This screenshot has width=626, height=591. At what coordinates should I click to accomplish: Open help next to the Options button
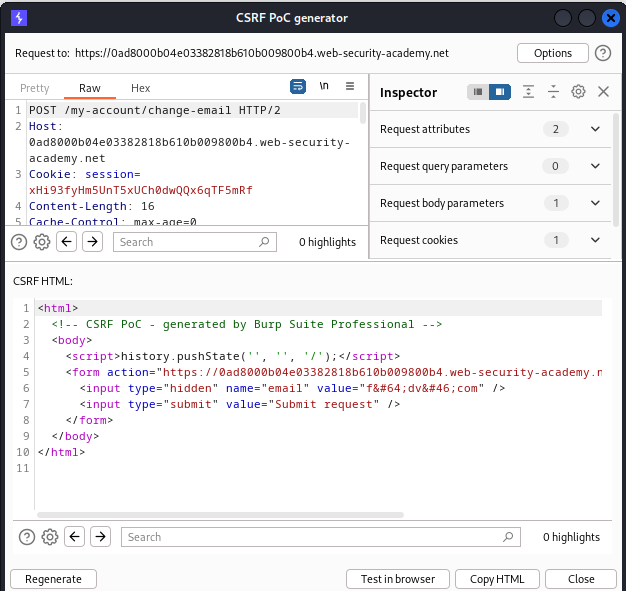click(x=603, y=53)
